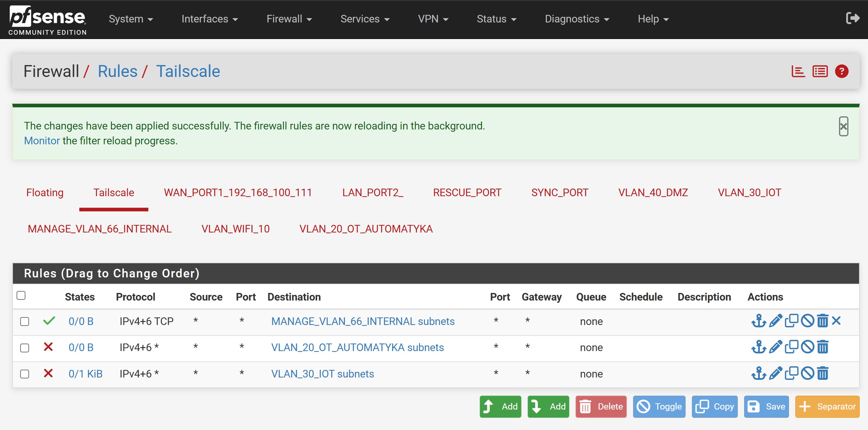Check the VLAN_20_OT_AUTOMATYKA rule checkbox
The image size is (868, 430).
[24, 348]
